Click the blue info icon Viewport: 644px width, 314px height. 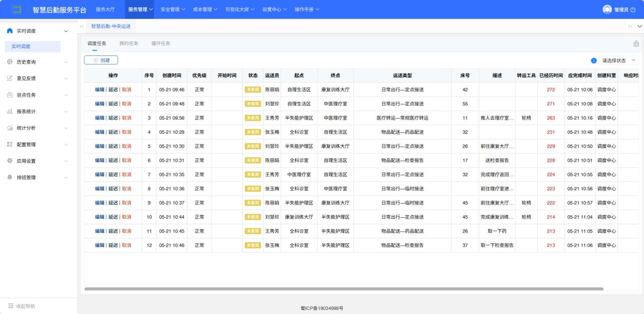(593, 61)
